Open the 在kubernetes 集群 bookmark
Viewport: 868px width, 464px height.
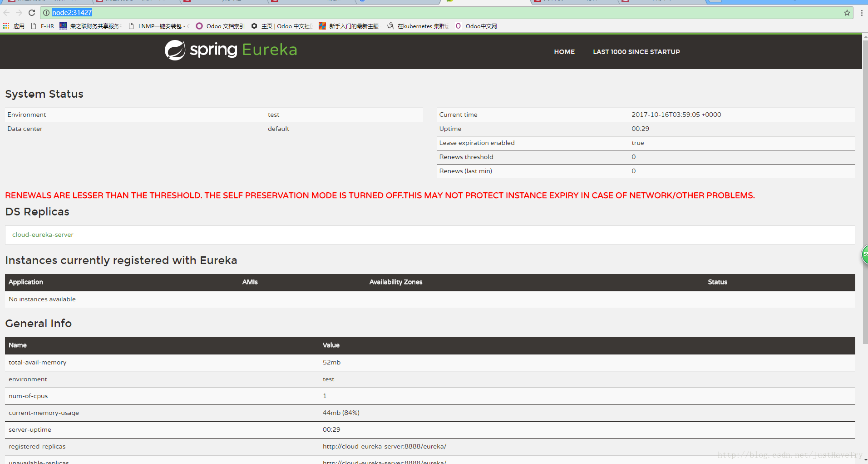tap(418, 26)
